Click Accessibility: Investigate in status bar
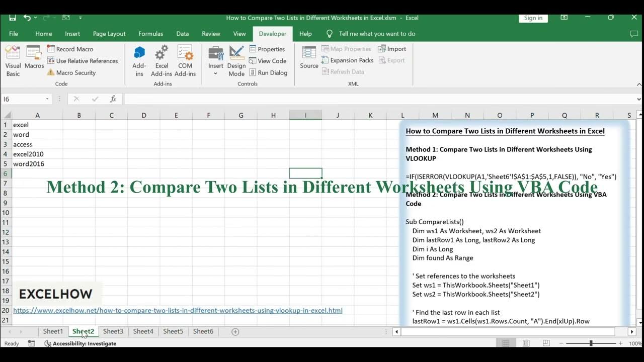644x362 pixels. pos(80,343)
